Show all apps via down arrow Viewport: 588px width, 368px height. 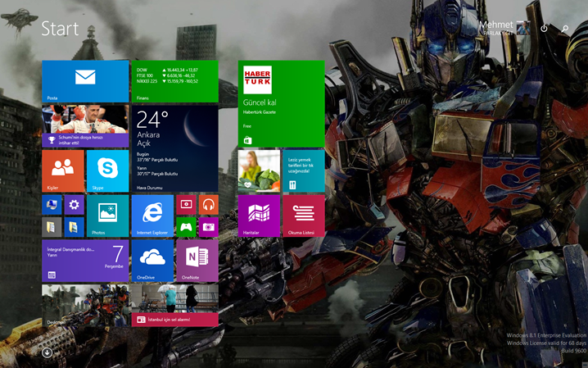point(47,352)
